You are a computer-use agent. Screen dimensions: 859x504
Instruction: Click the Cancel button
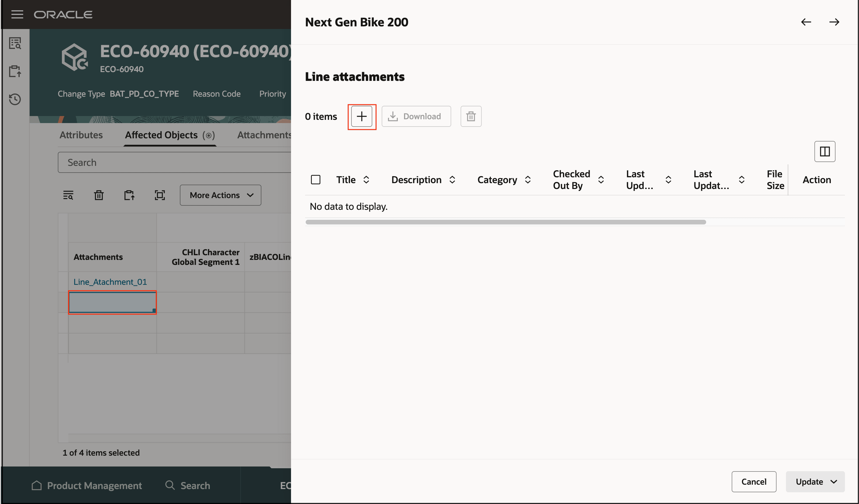[x=753, y=481]
